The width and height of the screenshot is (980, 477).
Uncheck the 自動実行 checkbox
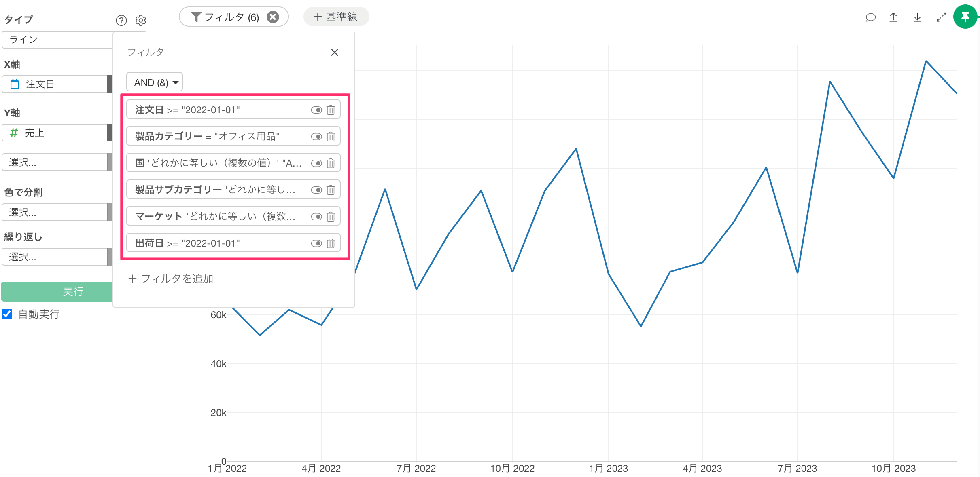[7, 314]
